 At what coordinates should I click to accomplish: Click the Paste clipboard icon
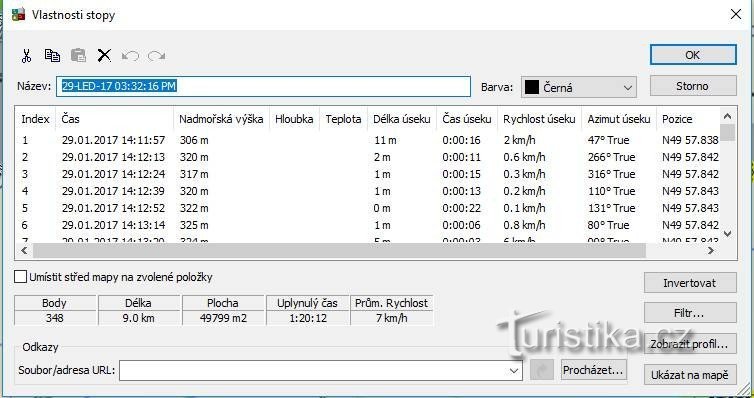(x=78, y=56)
